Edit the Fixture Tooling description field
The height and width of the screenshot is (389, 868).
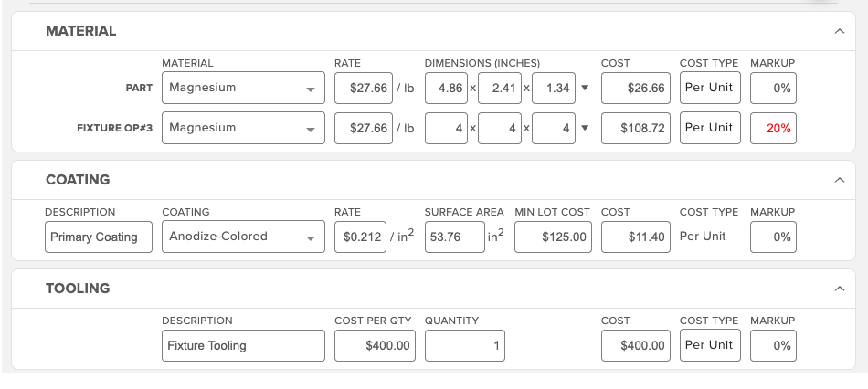243,345
